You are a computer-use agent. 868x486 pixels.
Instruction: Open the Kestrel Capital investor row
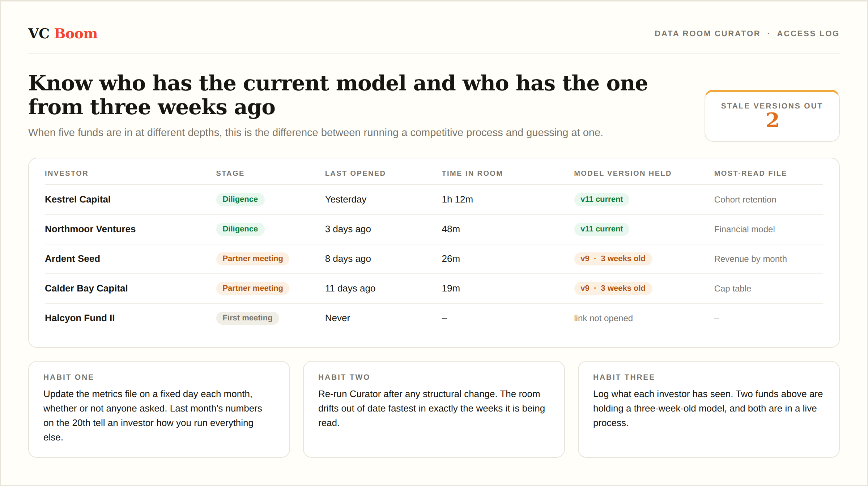coord(434,200)
